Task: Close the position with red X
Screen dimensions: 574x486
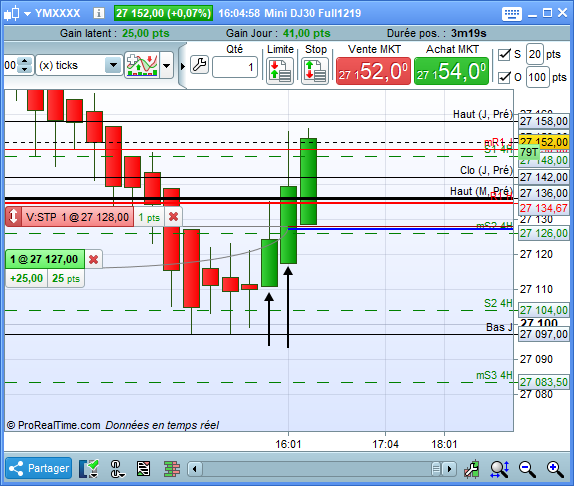Action: click(x=94, y=259)
